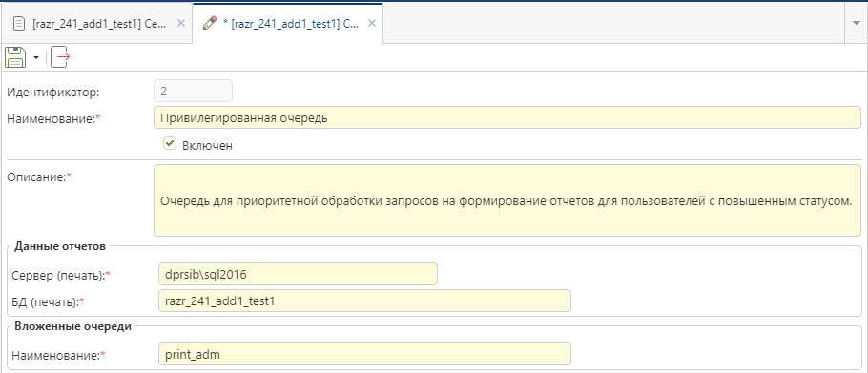Click the Идентификатор label
The image size is (868, 373).
pos(53,92)
